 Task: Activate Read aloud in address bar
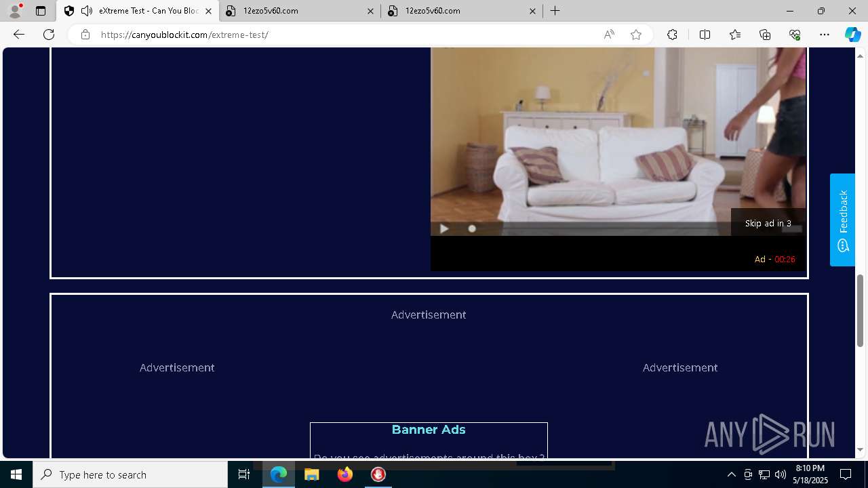609,35
